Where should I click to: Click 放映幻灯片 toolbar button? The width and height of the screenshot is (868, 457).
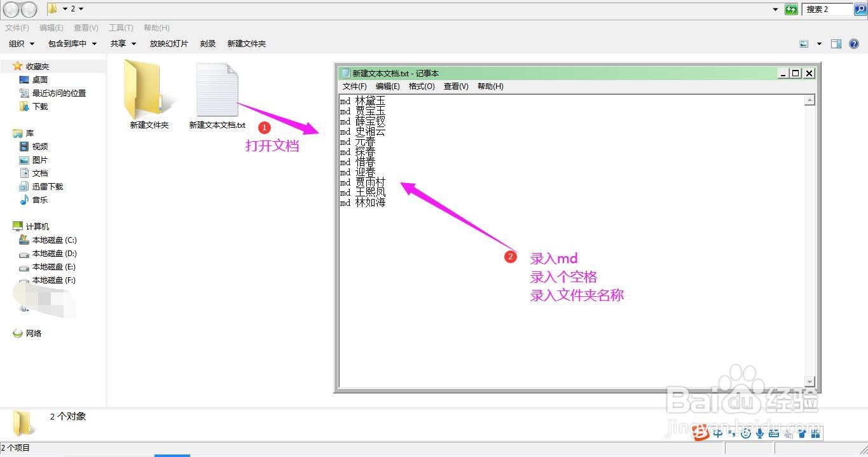pos(169,44)
